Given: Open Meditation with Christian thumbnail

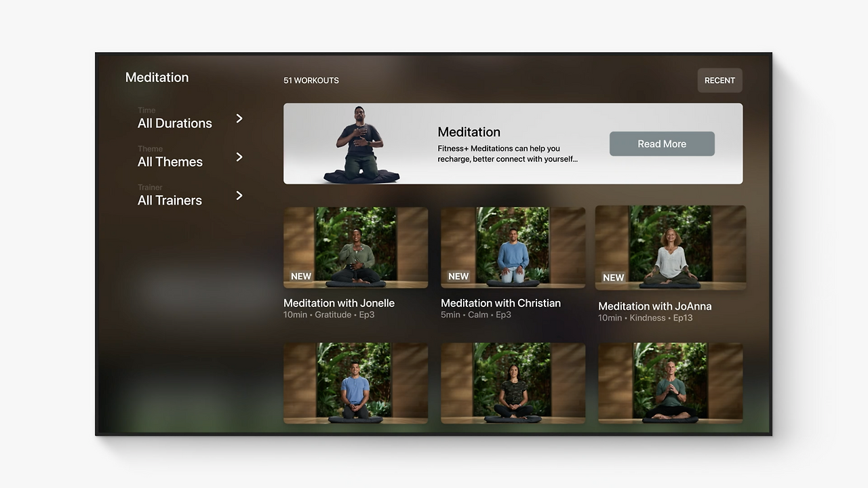Looking at the screenshot, I should click(513, 247).
